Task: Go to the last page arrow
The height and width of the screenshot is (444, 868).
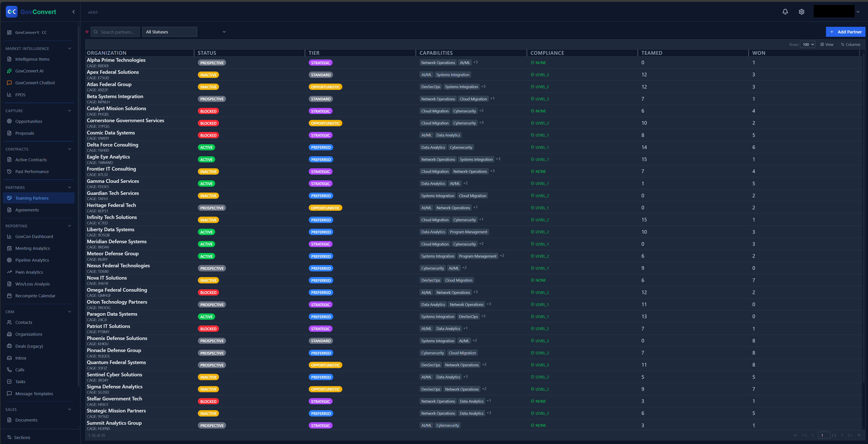Action: 858,435
